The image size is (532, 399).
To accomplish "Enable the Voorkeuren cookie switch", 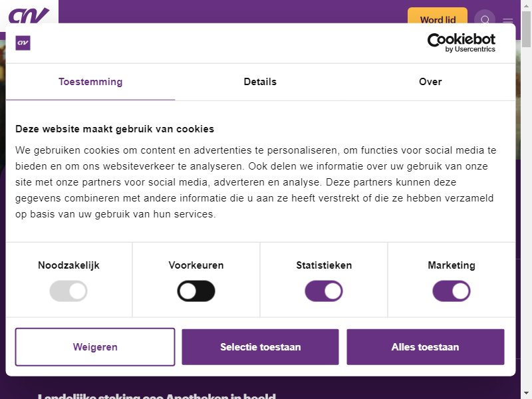I will (196, 291).
